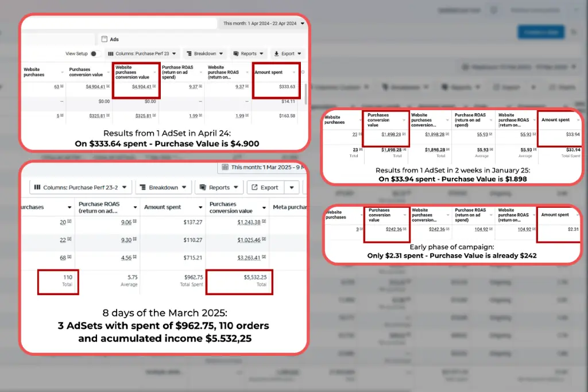Open the arrow dropdown next to Export in March panel
Image resolution: width=588 pixels, height=392 pixels.
click(x=292, y=188)
